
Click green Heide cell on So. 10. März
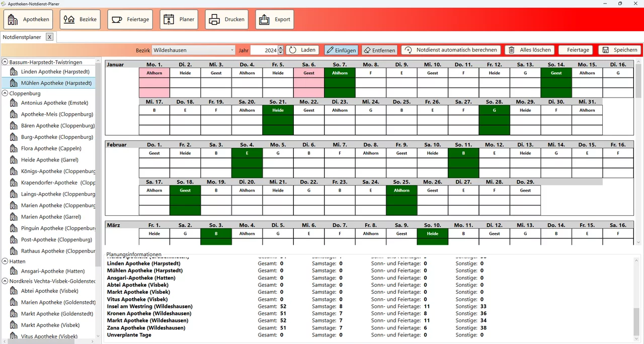(x=433, y=233)
